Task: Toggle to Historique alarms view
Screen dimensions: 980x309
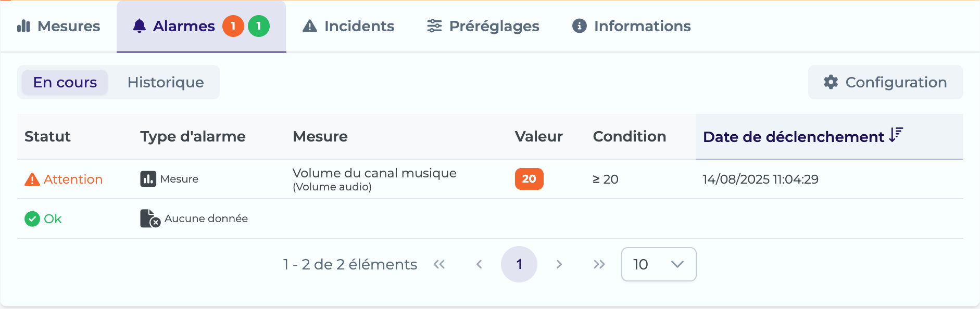Action: (x=166, y=82)
